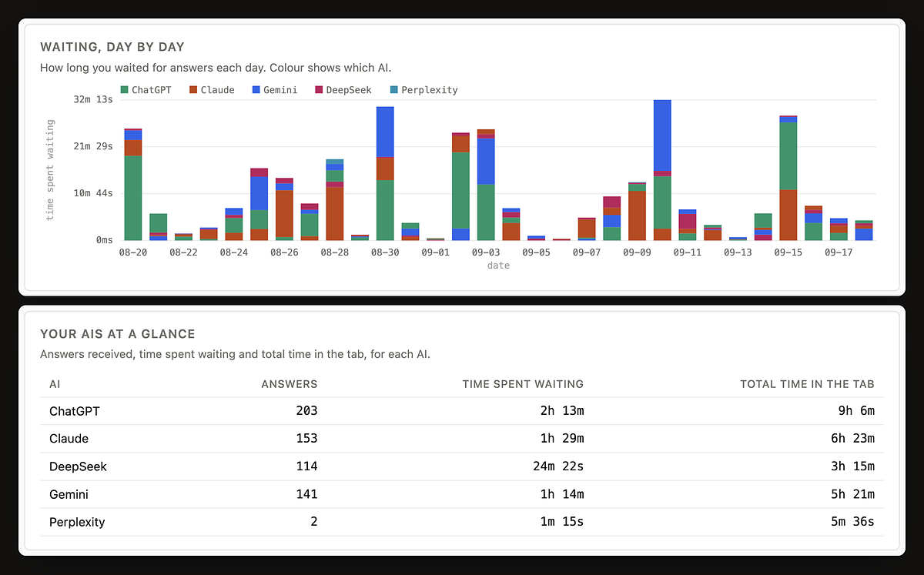The height and width of the screenshot is (575, 924).
Task: Click the 09-17 date axis label
Action: [x=839, y=252]
